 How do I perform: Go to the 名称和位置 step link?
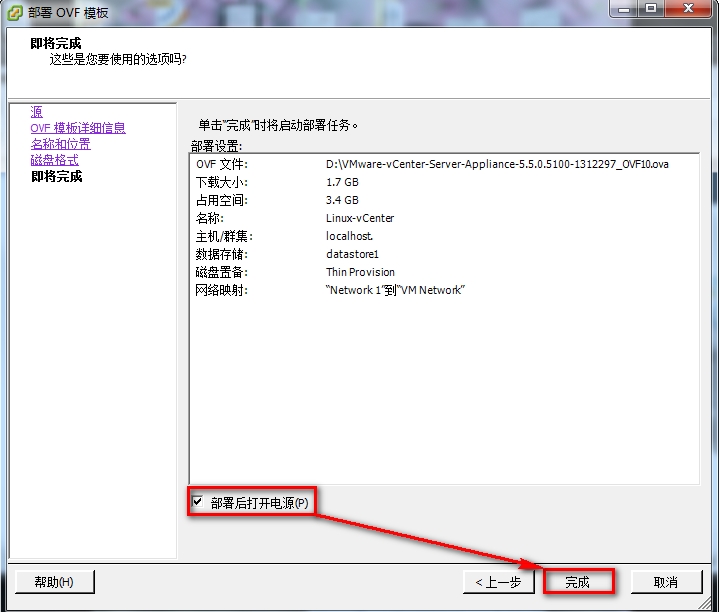click(61, 144)
